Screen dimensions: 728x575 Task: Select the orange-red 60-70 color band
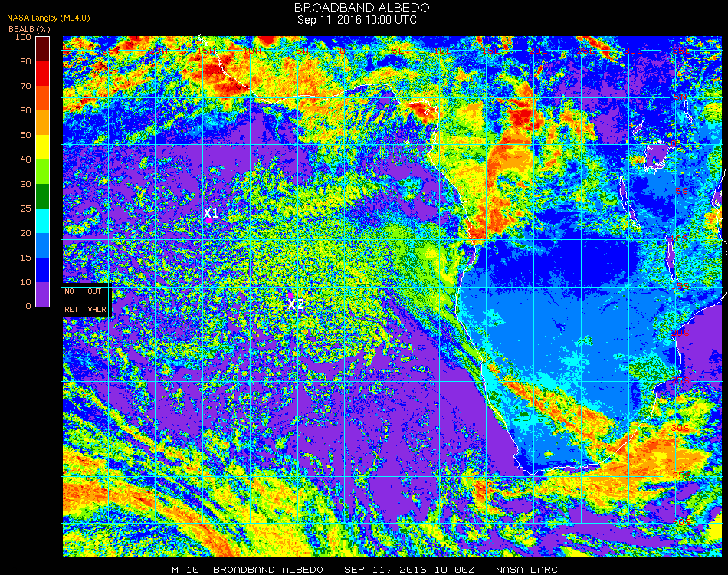point(43,98)
